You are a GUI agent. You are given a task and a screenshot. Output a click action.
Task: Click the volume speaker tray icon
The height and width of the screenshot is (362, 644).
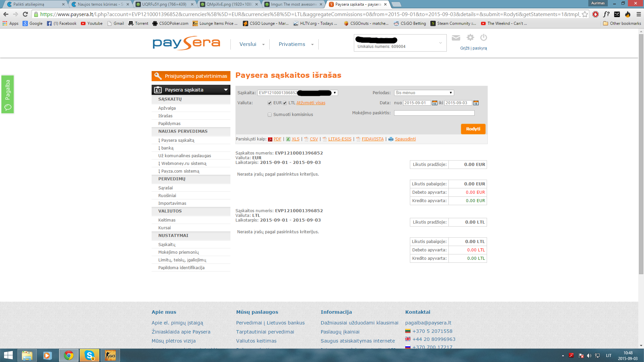coord(589,356)
